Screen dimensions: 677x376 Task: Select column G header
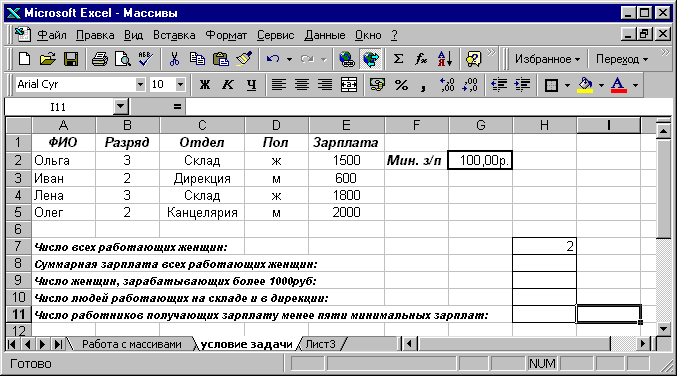coord(481,125)
